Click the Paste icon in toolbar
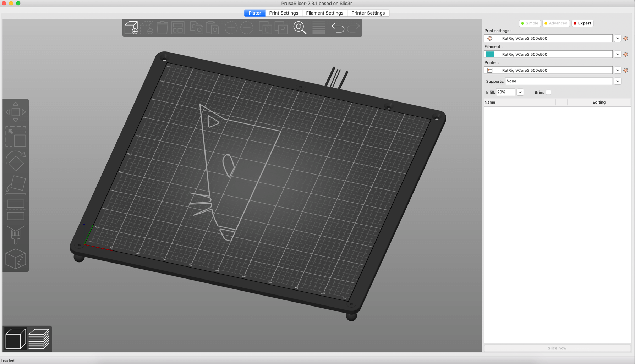This screenshot has width=635, height=364. pos(212,28)
